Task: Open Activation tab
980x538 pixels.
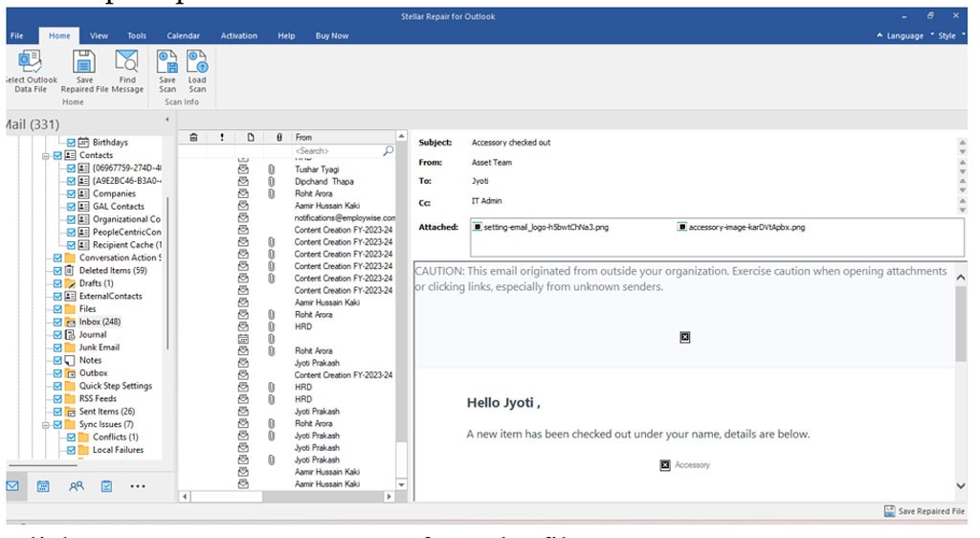Action: (x=238, y=35)
